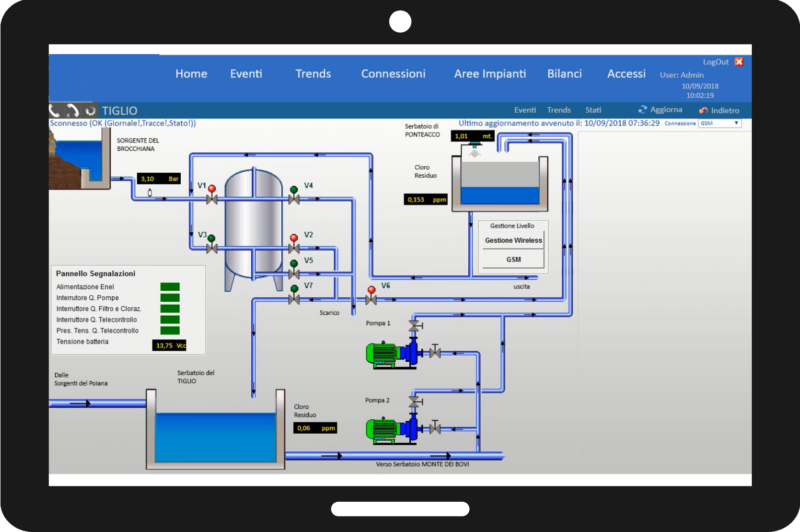Click the Dalle Sorgenti del Poiana label
Screen dimensions: 800x532
(81, 379)
